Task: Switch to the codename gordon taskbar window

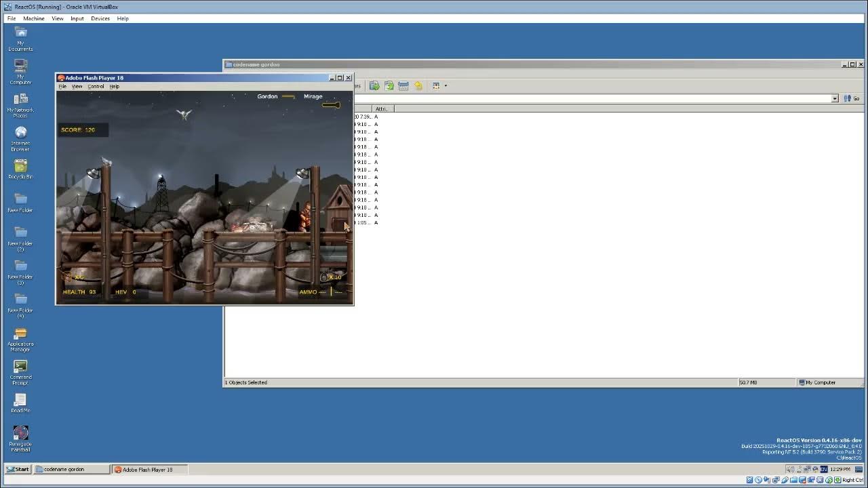Action: [71, 469]
